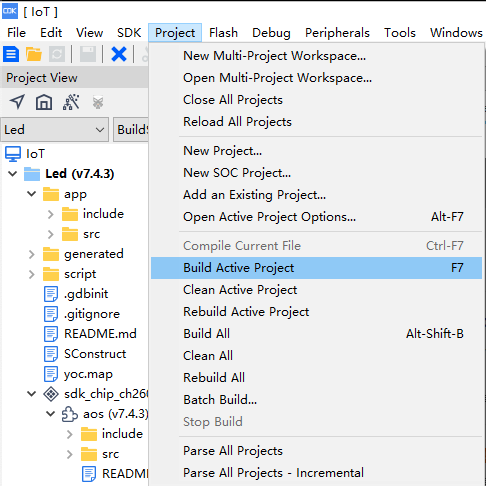Click the locate arrow icon in Project View
Image resolution: width=486 pixels, height=486 pixels.
point(17,102)
